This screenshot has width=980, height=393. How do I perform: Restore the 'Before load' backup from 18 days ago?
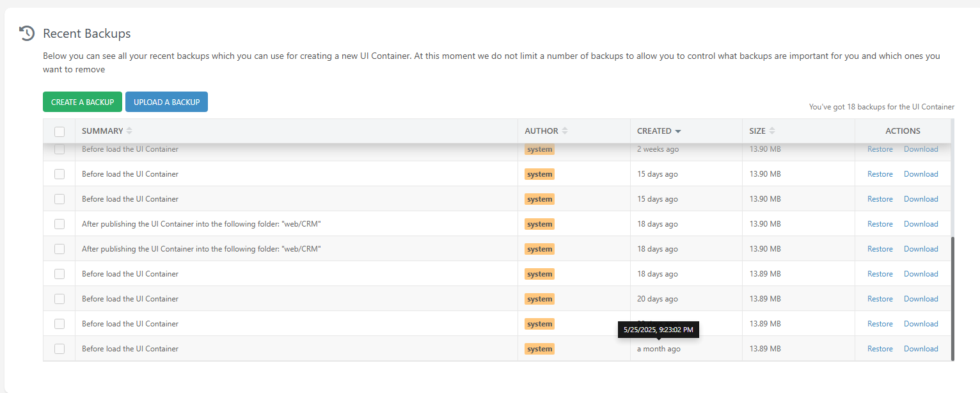(x=880, y=274)
